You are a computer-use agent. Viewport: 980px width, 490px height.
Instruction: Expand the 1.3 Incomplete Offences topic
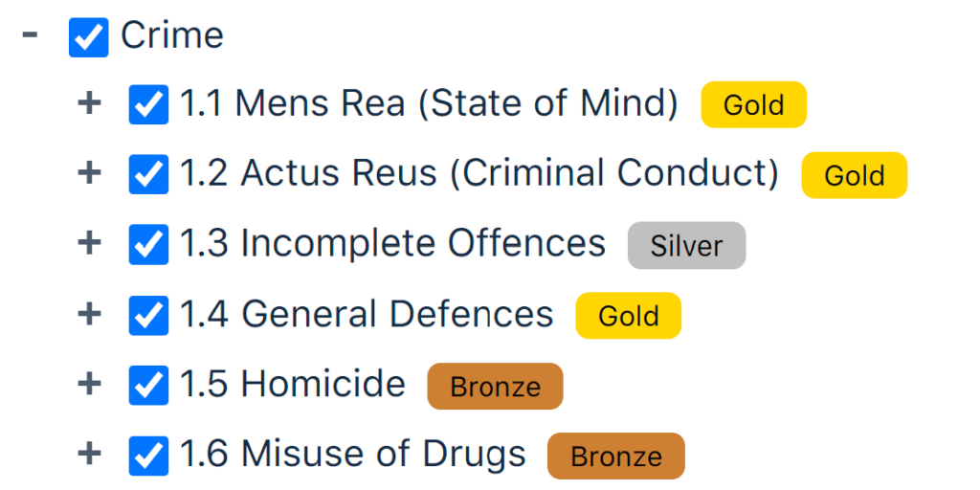89,243
